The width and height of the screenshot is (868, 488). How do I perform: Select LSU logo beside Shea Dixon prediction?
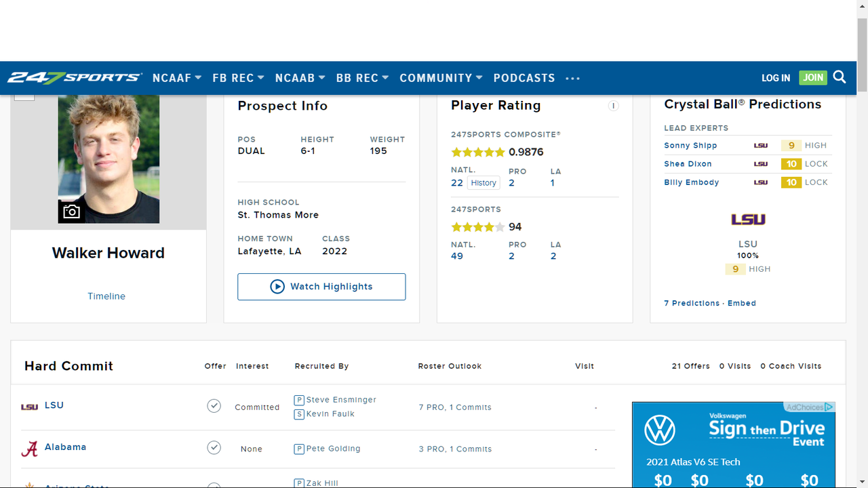[x=761, y=163]
